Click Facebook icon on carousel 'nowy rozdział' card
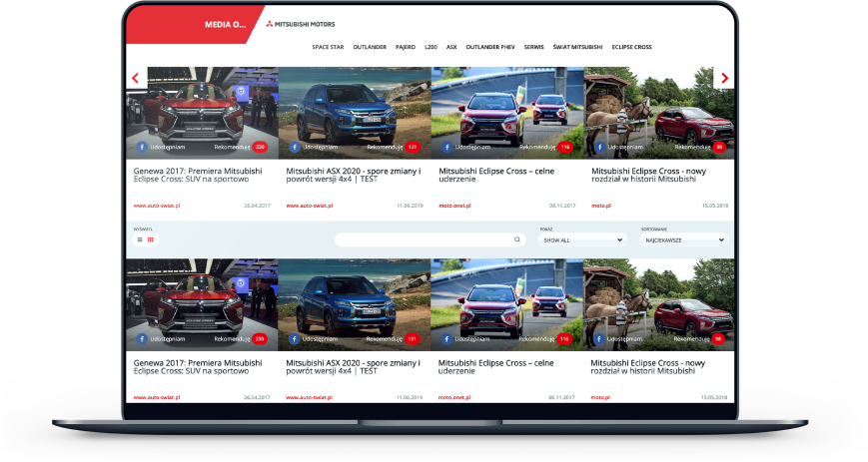Image resolution: width=868 pixels, height=462 pixels. coord(600,147)
